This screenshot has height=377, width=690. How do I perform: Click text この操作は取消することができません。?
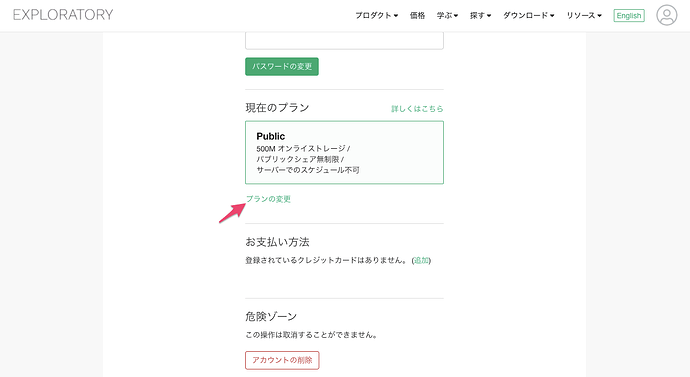coord(312,335)
